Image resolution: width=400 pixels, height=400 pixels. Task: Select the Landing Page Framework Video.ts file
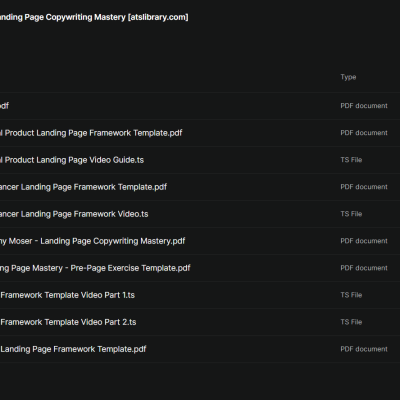tap(74, 214)
